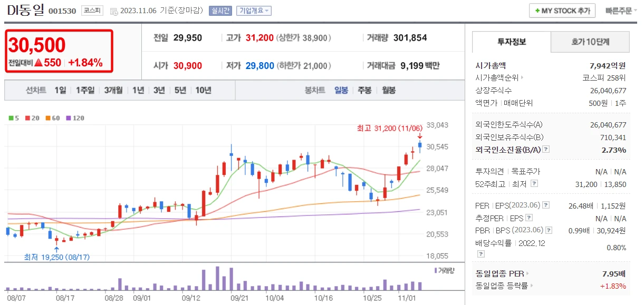Click the 추정PER|EPS help icon

tap(529, 219)
